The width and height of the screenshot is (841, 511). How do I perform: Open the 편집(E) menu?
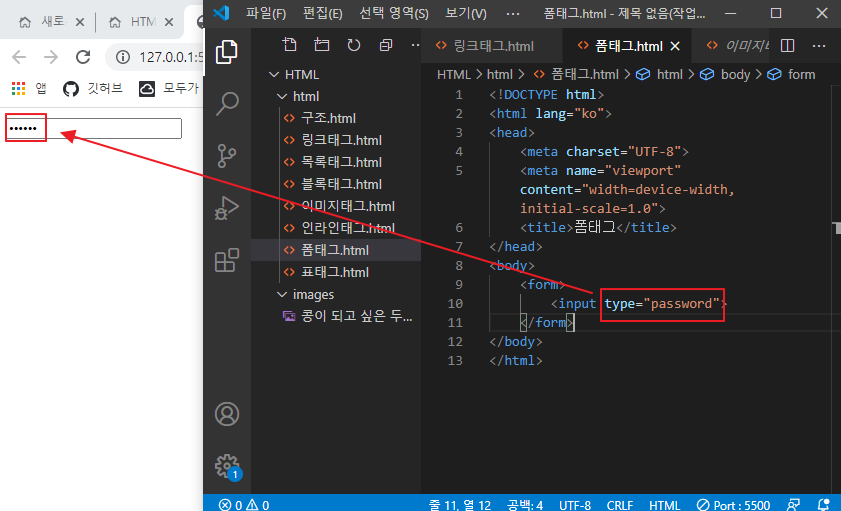[x=322, y=13]
